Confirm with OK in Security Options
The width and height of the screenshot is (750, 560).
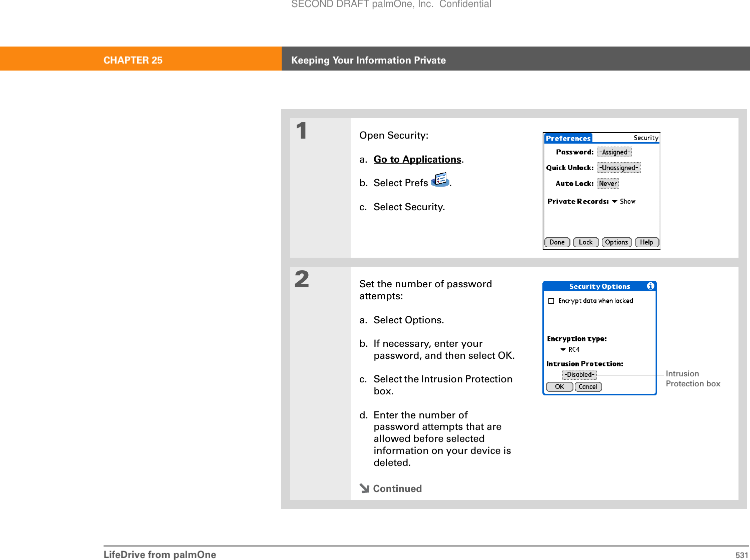(x=559, y=386)
